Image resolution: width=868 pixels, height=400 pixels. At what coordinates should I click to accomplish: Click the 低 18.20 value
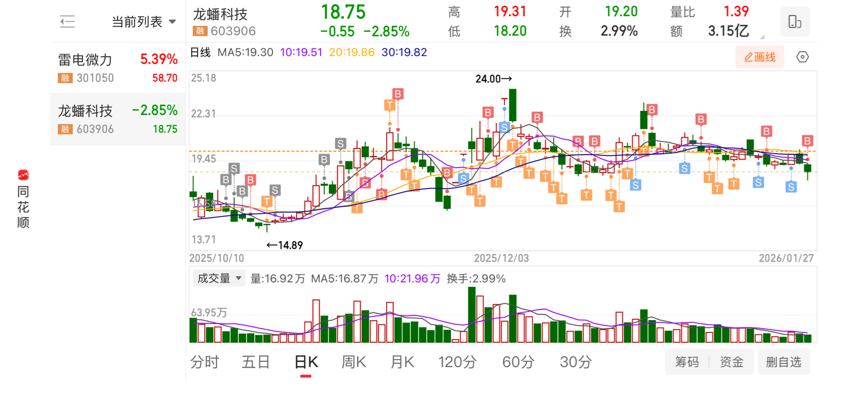coord(510,31)
